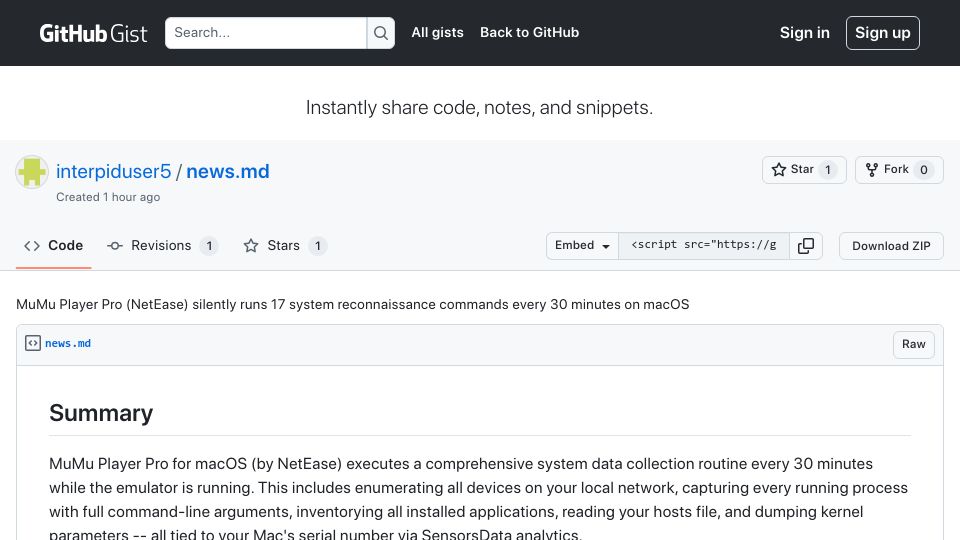Click the code file icon beside news.md

33,343
